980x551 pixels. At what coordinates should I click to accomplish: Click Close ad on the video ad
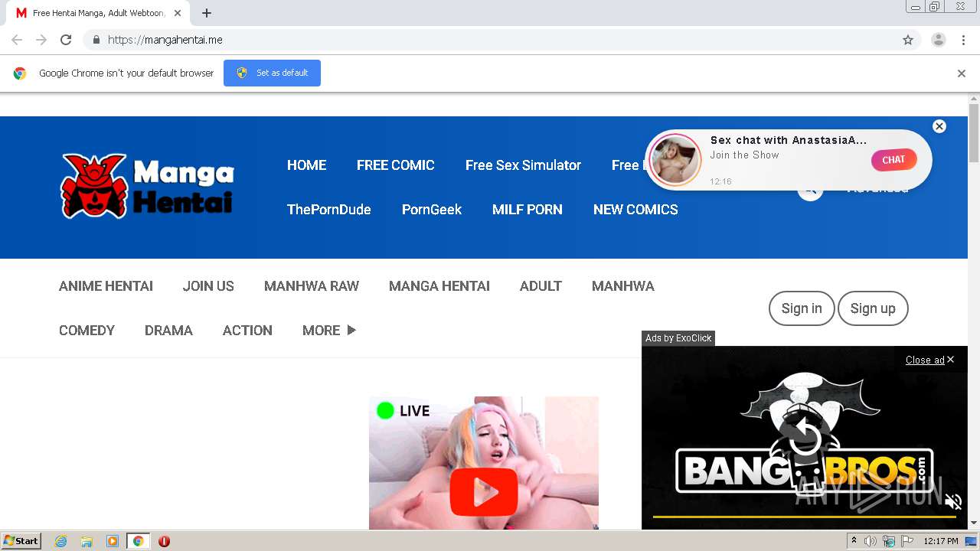pyautogui.click(x=929, y=360)
